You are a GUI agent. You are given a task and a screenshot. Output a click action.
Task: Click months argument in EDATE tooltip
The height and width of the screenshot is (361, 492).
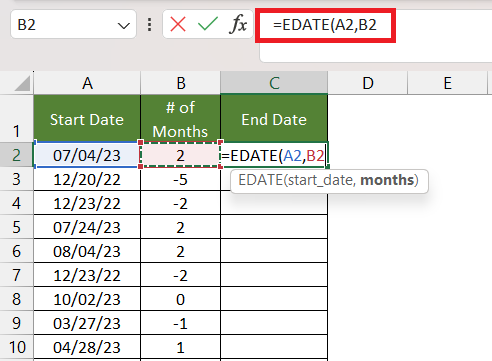pos(387,180)
